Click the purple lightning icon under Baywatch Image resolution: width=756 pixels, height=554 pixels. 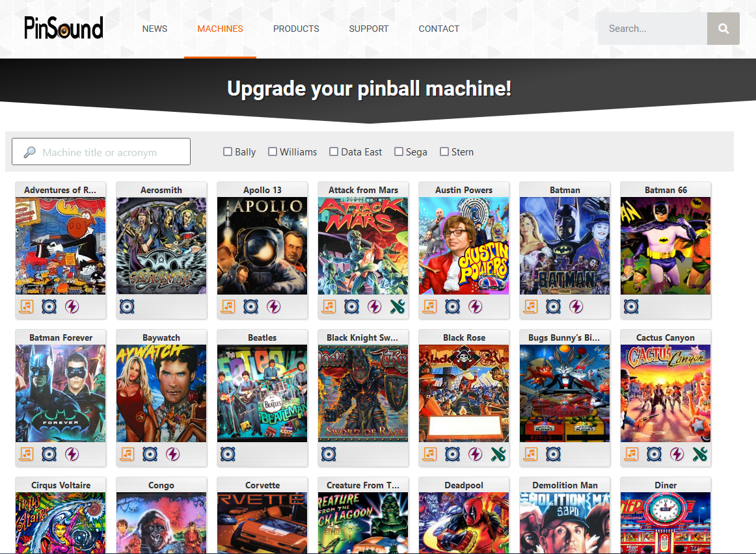tap(172, 454)
